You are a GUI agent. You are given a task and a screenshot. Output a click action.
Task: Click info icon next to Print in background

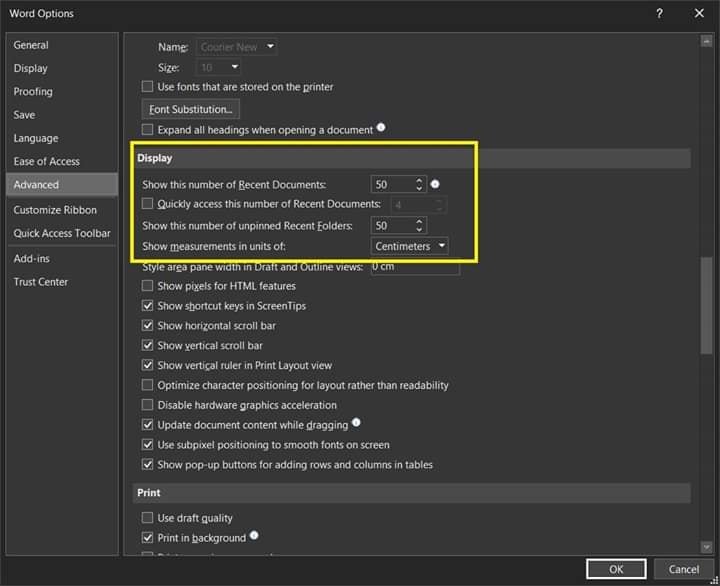click(x=254, y=535)
